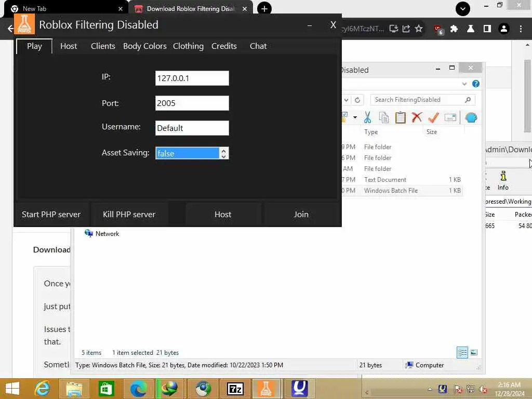This screenshot has width=532, height=399.
Task: Click the blue Help question mark icon
Action: 476,84
